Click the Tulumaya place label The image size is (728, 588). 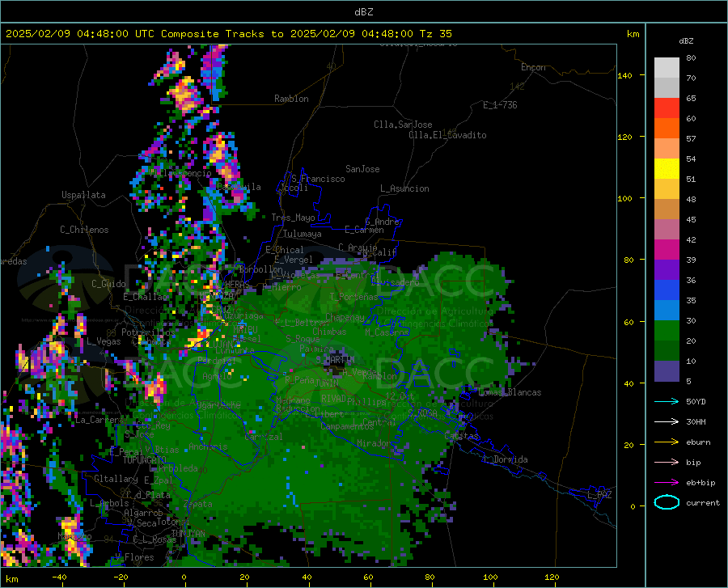[x=303, y=234]
